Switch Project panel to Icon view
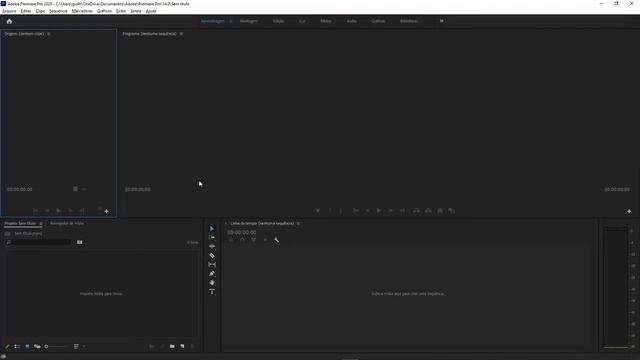This screenshot has height=360, width=640. click(27, 346)
